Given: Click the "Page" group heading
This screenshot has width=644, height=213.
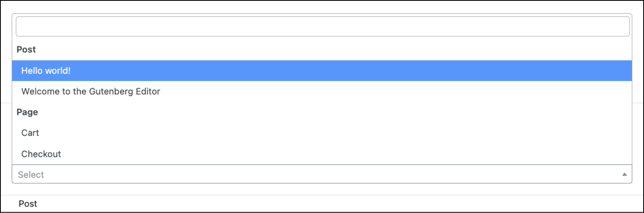Looking at the screenshot, I should click(27, 112).
